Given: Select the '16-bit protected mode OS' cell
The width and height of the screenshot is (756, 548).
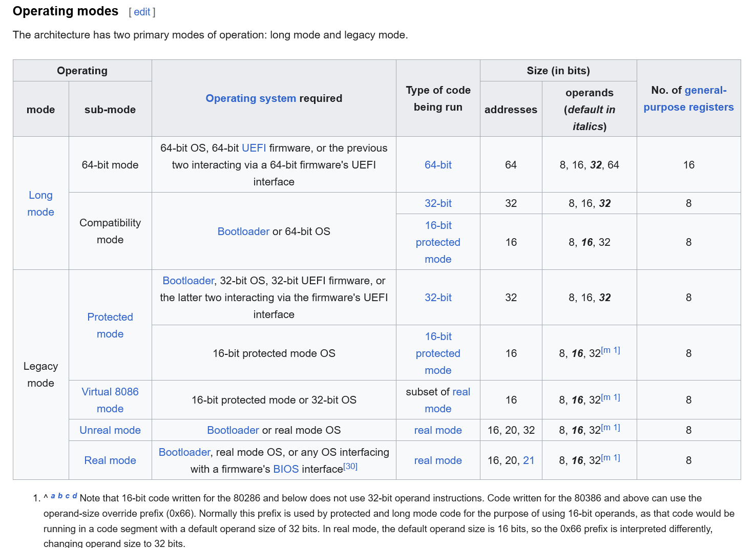Looking at the screenshot, I should click(x=274, y=353).
